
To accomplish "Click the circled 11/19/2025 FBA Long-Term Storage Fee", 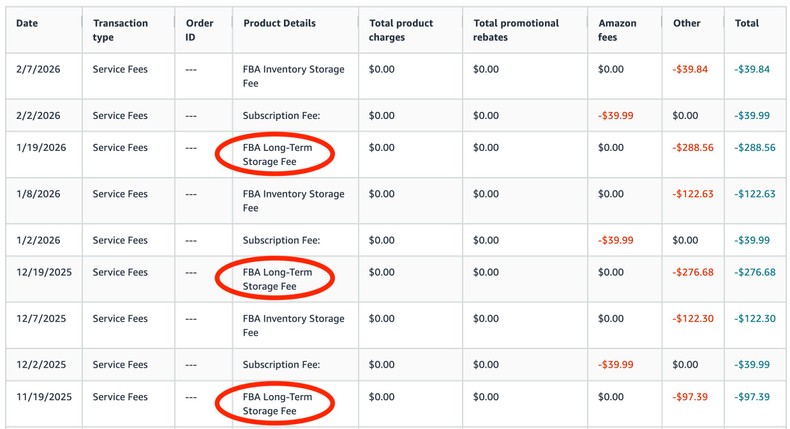I will tap(277, 404).
